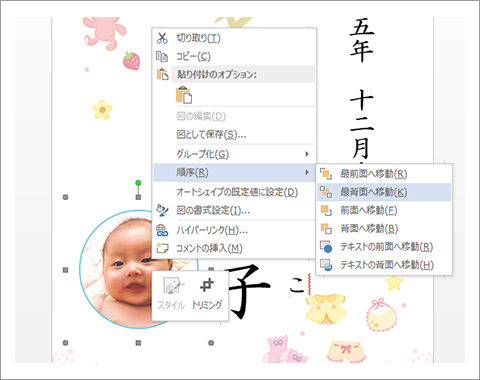This screenshot has width=480, height=380.
Task: Select the large paste option clipboard icon
Action: pos(184,95)
